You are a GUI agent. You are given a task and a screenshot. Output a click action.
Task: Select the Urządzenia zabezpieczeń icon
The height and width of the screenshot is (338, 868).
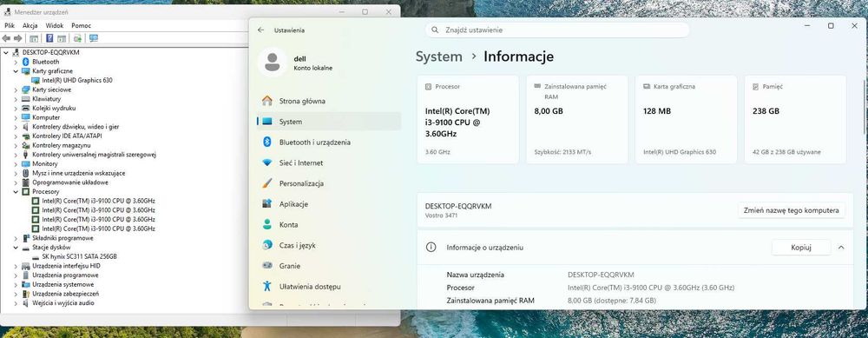25,294
